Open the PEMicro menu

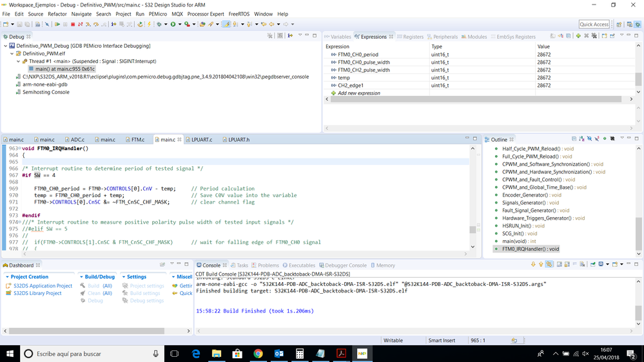(x=158, y=14)
